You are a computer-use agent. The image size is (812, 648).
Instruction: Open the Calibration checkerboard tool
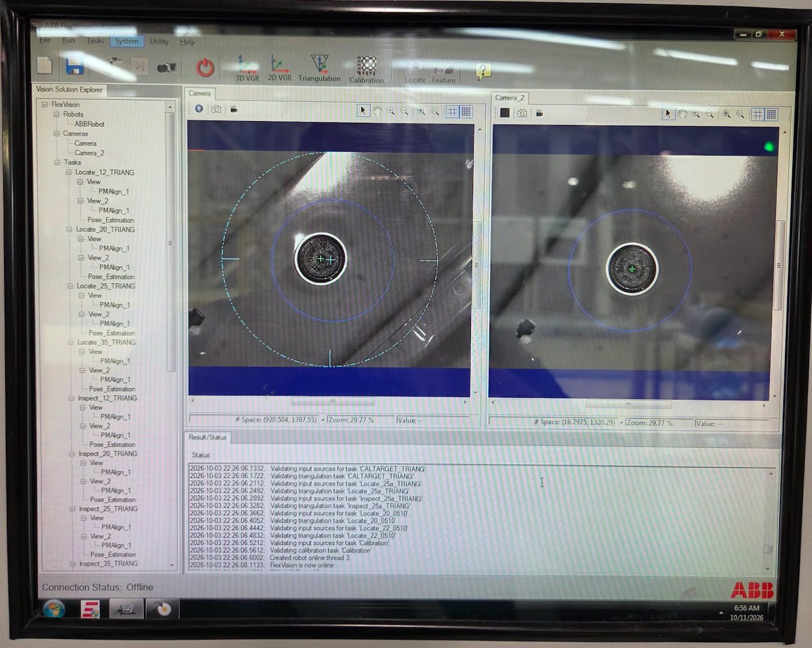coord(366,70)
